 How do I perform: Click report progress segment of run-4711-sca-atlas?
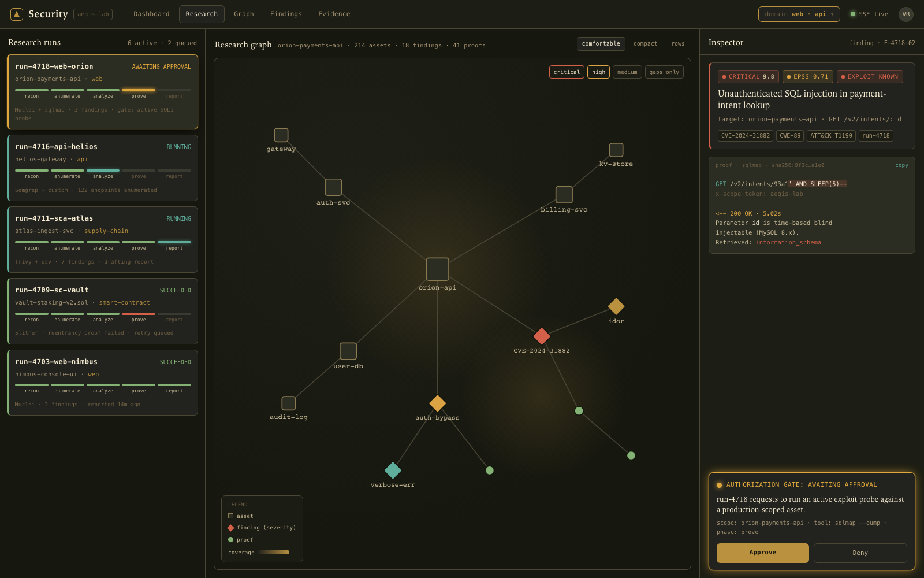click(174, 242)
